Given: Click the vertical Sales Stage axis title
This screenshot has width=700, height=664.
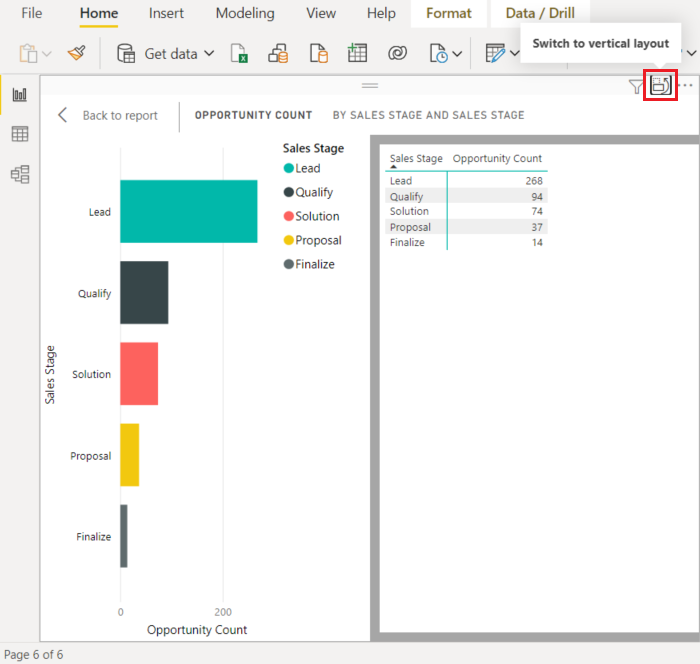Looking at the screenshot, I should pyautogui.click(x=50, y=375).
